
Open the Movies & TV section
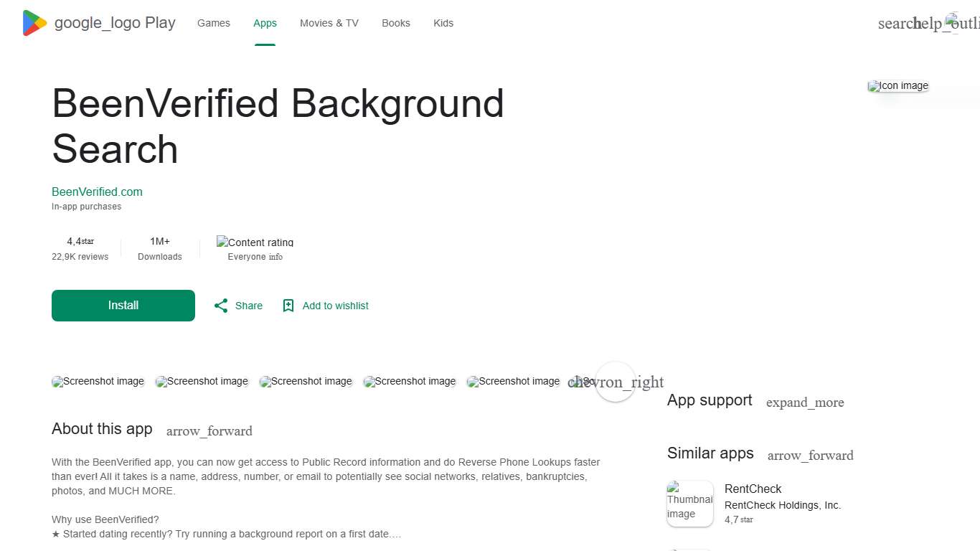(329, 23)
